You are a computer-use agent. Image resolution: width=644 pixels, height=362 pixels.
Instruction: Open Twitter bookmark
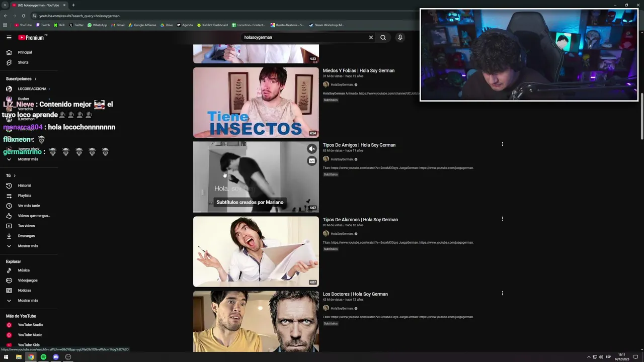(76, 25)
